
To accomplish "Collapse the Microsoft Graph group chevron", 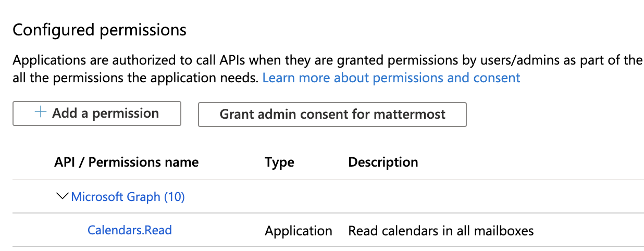I will tap(63, 196).
